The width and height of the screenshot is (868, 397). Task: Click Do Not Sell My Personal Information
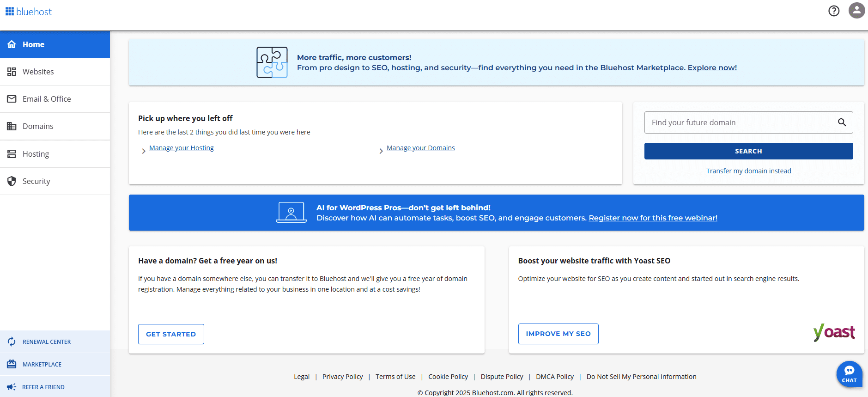641,377
